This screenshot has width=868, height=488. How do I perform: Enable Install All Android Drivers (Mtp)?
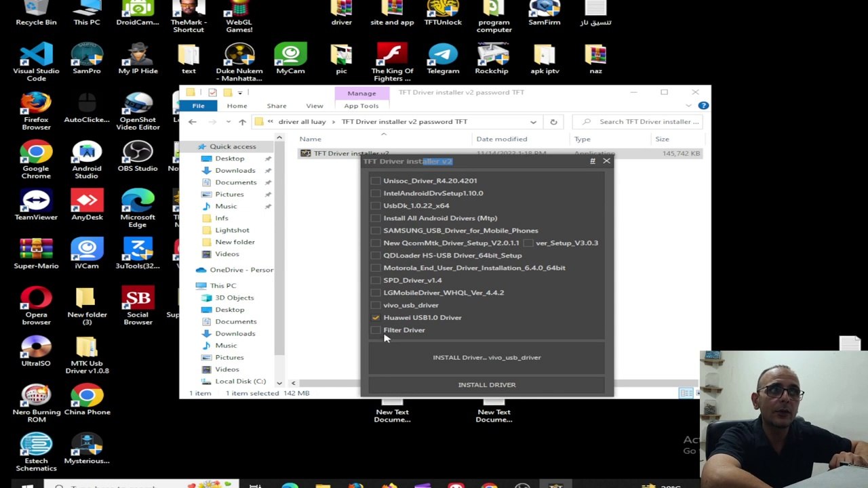[x=376, y=218]
